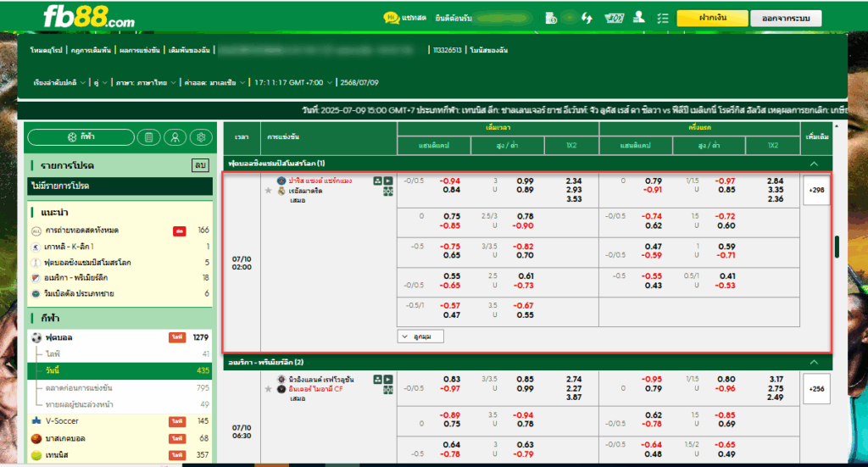
Task: Open the live chat bubble icon
Action: [x=392, y=18]
